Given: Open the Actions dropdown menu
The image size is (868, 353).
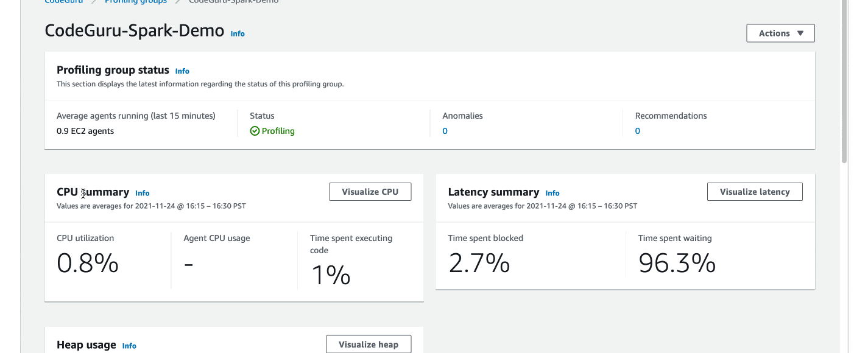Looking at the screenshot, I should pyautogui.click(x=780, y=33).
